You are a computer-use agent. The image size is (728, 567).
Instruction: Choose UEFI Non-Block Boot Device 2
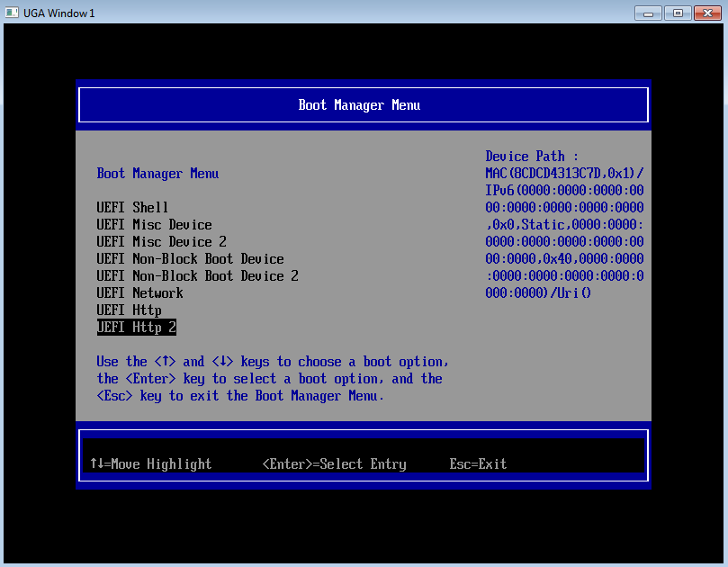(197, 276)
